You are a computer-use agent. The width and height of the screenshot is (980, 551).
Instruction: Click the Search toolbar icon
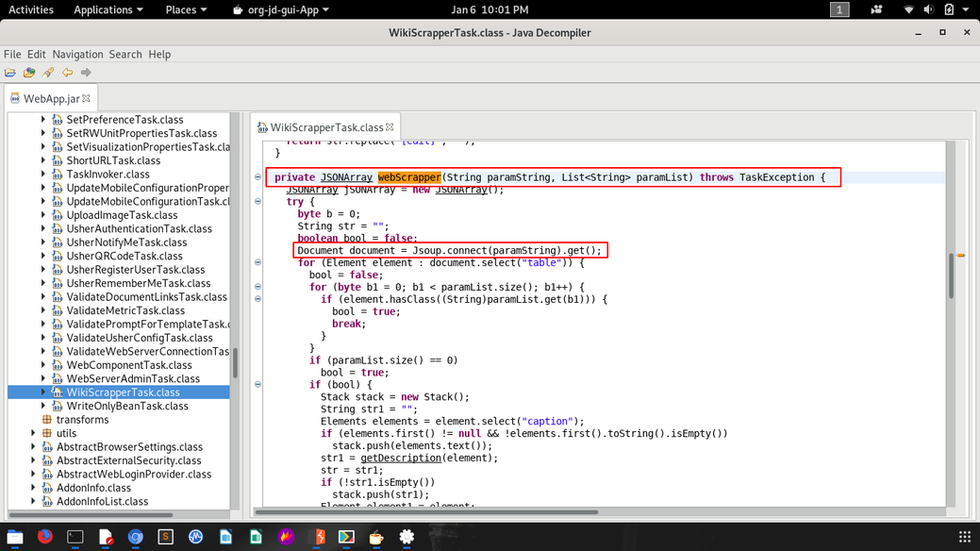click(48, 72)
